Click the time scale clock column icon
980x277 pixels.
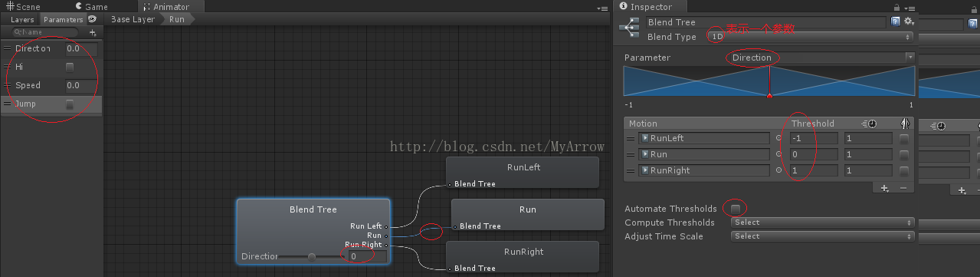pos(869,124)
